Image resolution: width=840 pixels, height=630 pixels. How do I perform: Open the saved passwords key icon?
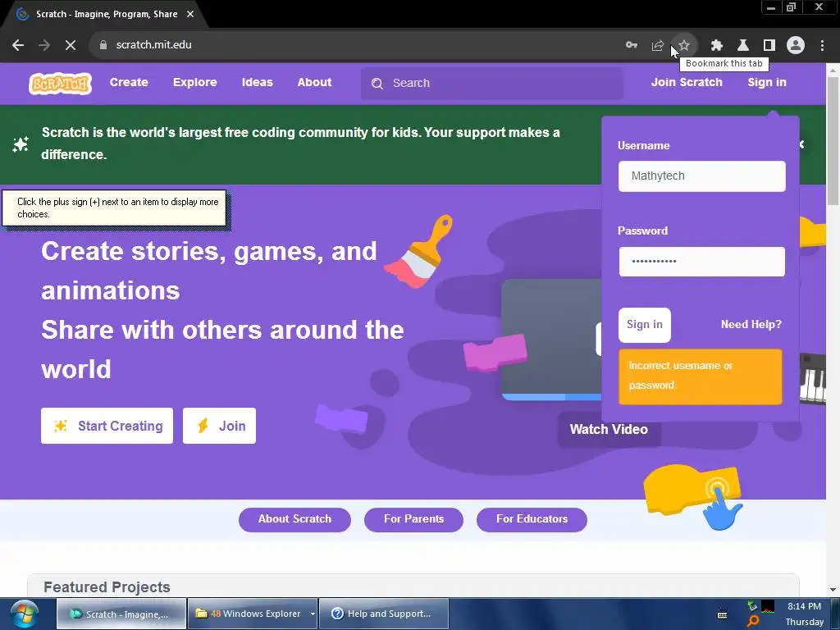[632, 45]
